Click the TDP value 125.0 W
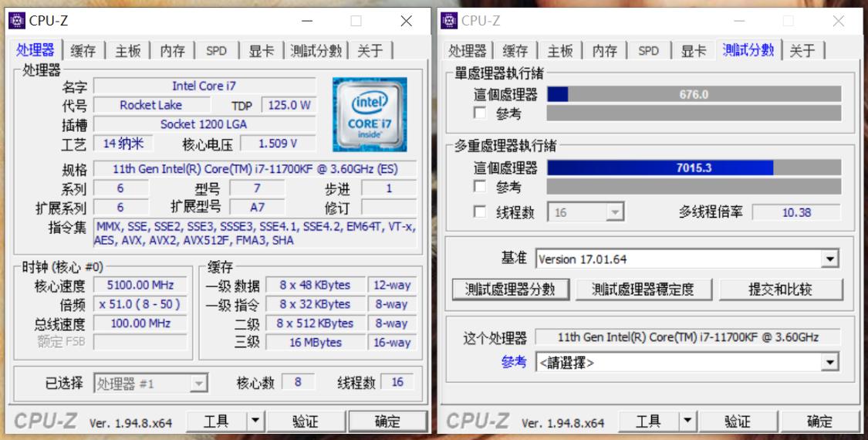Image resolution: width=868 pixels, height=440 pixels. tap(289, 105)
